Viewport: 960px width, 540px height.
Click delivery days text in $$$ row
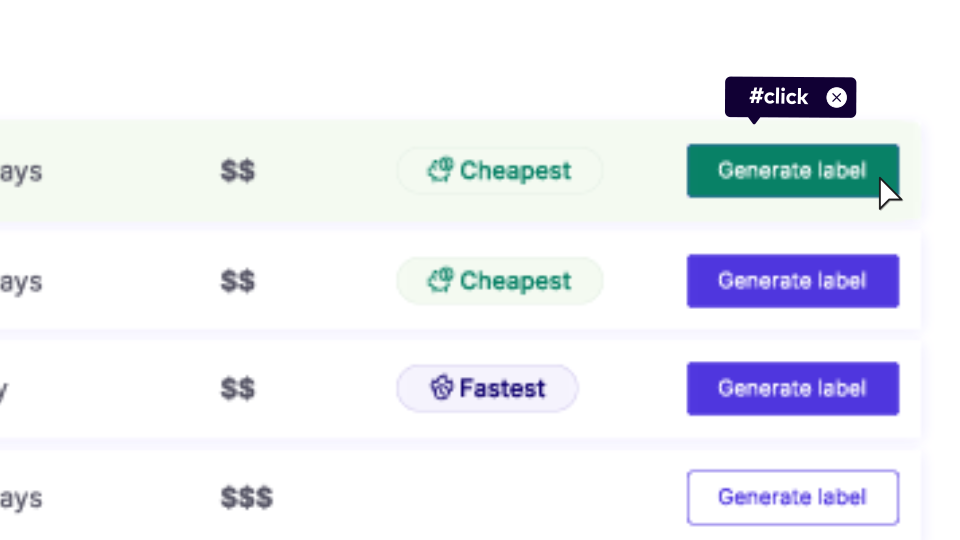click(20, 498)
